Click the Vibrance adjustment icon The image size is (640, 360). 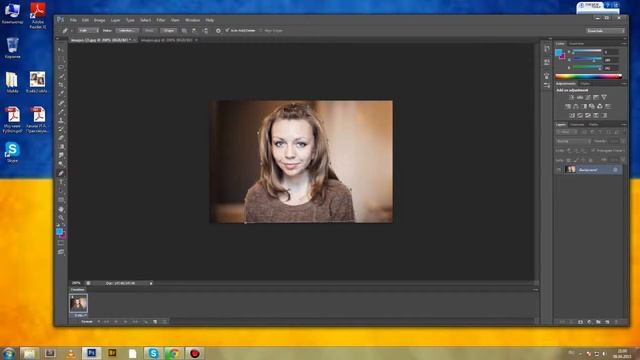[x=604, y=97]
